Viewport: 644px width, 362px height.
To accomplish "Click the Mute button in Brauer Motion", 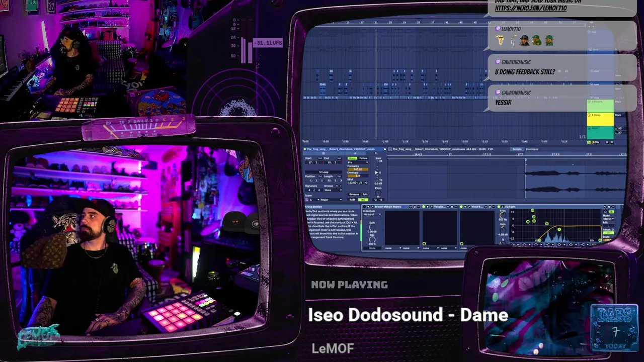I will tap(372, 248).
